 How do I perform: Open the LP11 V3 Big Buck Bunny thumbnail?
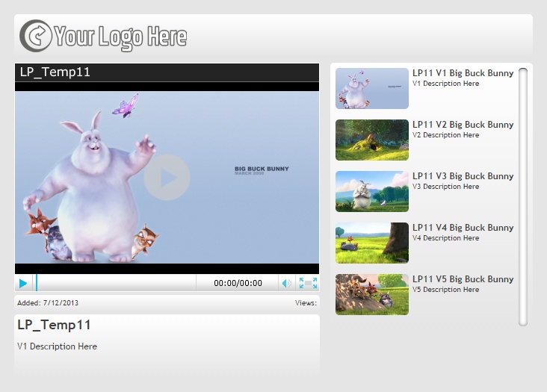[x=372, y=192]
